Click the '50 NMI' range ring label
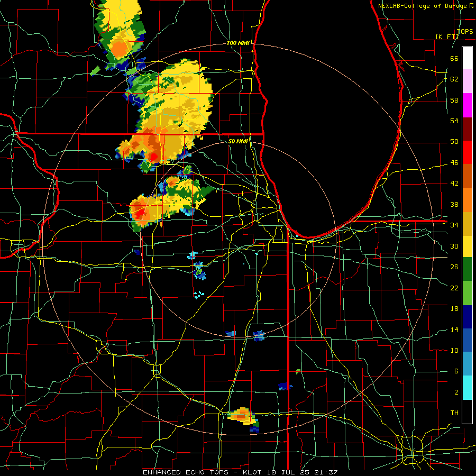This screenshot has width=476, height=476. click(x=237, y=141)
